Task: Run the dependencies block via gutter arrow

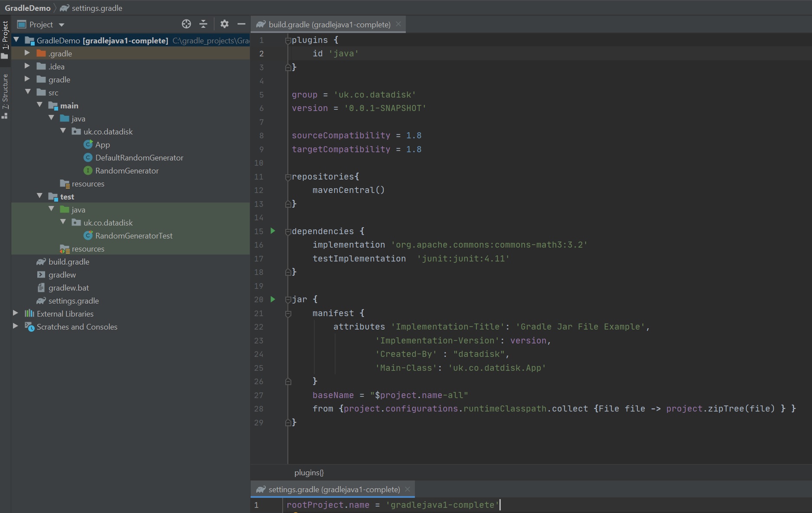Action: (273, 231)
